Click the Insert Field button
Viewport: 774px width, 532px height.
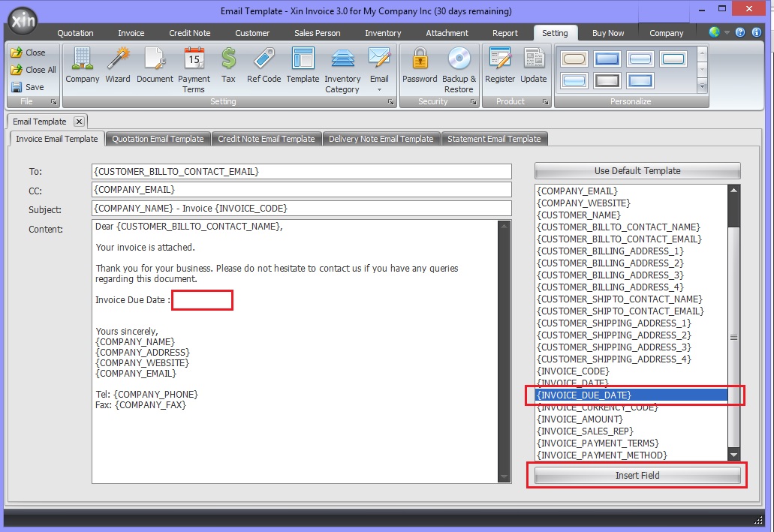pyautogui.click(x=637, y=475)
